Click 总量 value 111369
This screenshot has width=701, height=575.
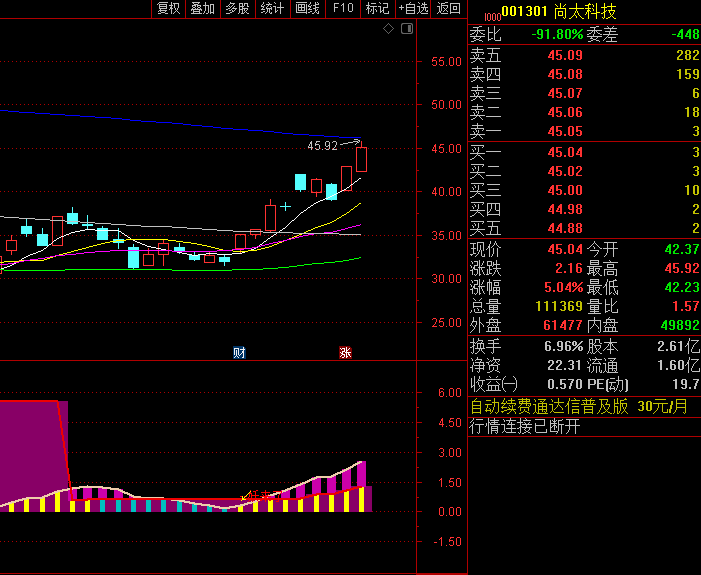(559, 306)
